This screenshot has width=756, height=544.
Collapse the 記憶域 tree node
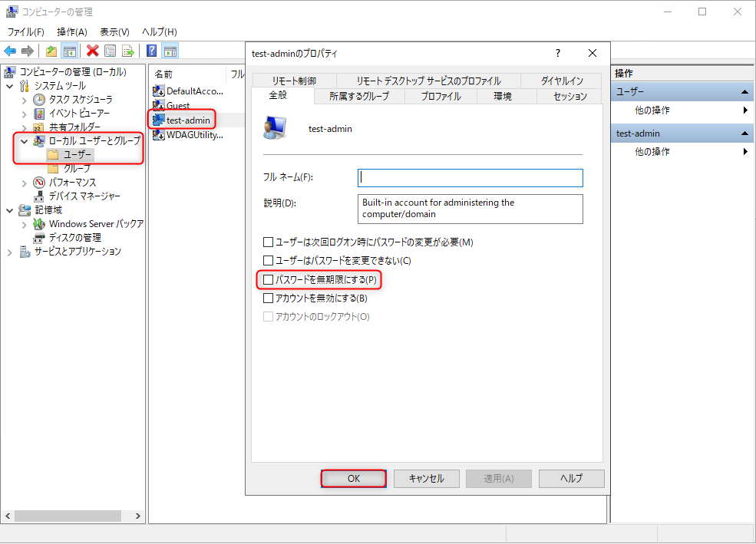click(10, 210)
